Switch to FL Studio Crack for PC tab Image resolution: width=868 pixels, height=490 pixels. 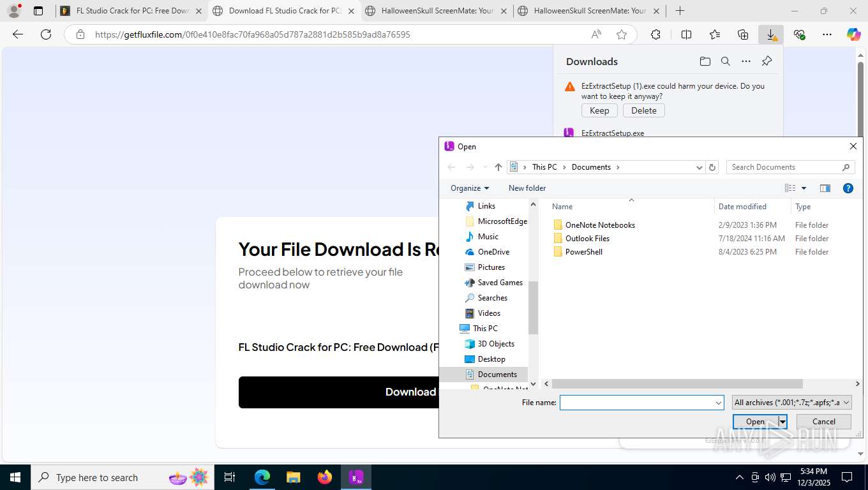pos(131,11)
